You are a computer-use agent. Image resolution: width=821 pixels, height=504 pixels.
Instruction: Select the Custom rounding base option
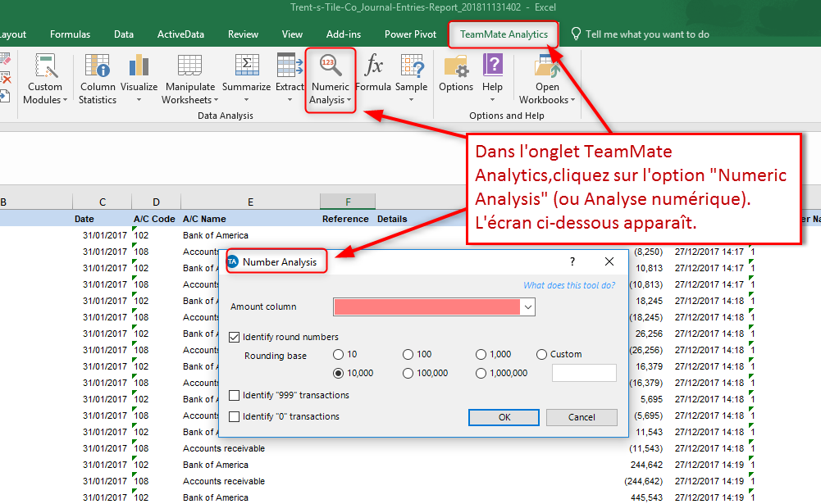pos(542,354)
